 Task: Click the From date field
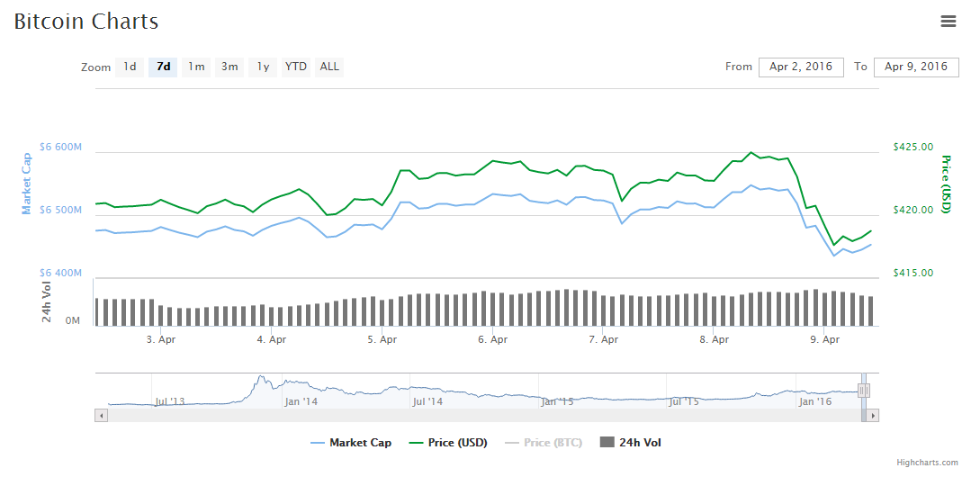[801, 67]
